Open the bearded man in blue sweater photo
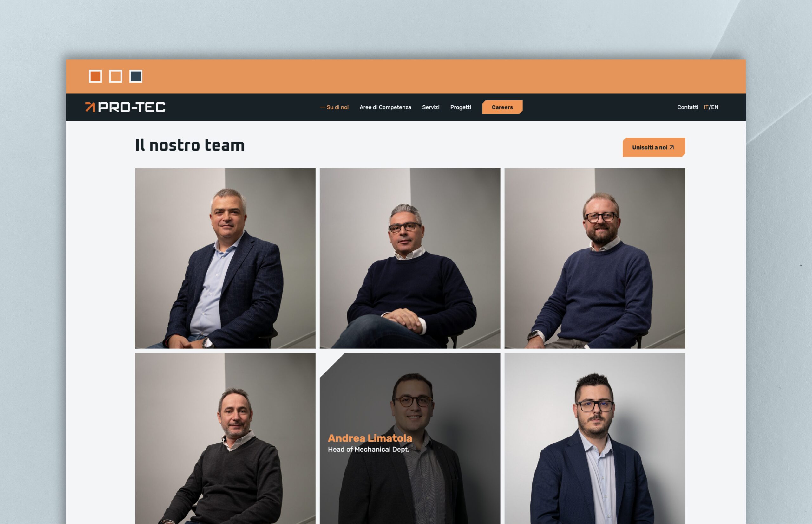 tap(595, 258)
